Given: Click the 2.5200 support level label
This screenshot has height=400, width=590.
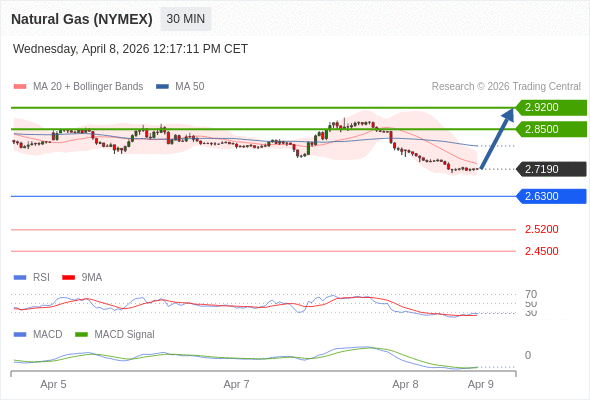Looking at the screenshot, I should point(541,229).
